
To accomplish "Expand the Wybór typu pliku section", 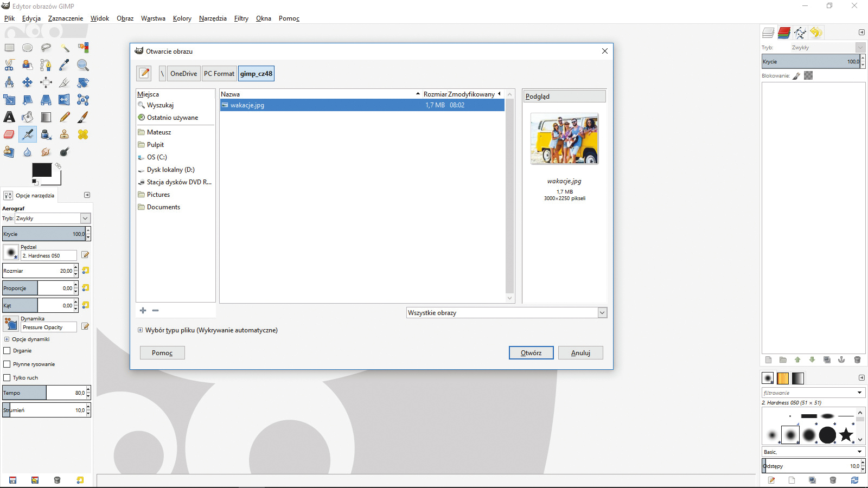I will pos(140,330).
